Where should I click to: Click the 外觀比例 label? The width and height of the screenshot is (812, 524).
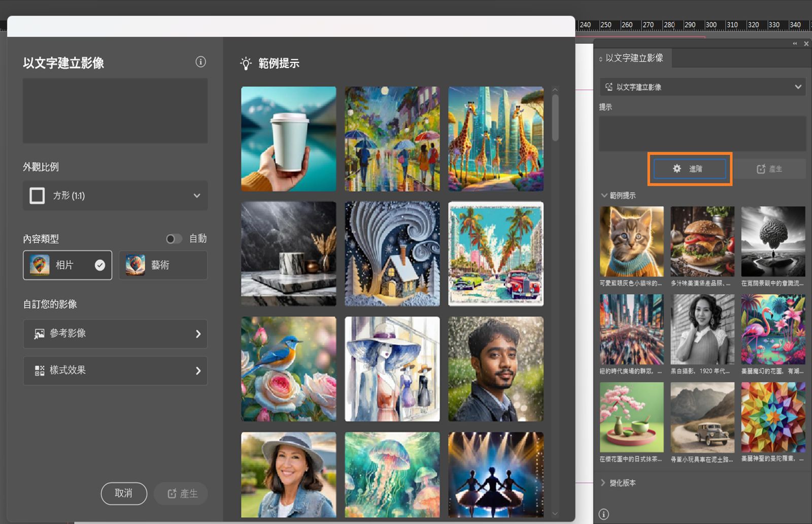coord(41,167)
